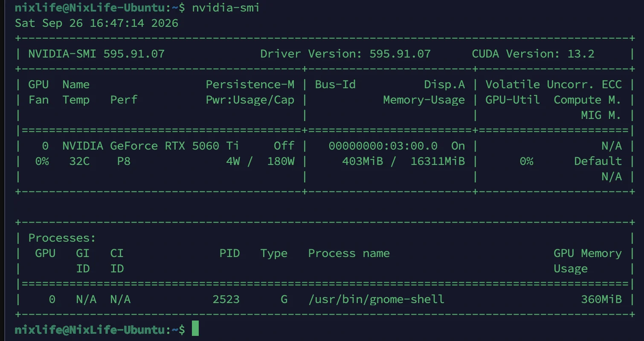The width and height of the screenshot is (644, 341).
Task: Click the Memory-Usage header
Action: (424, 100)
